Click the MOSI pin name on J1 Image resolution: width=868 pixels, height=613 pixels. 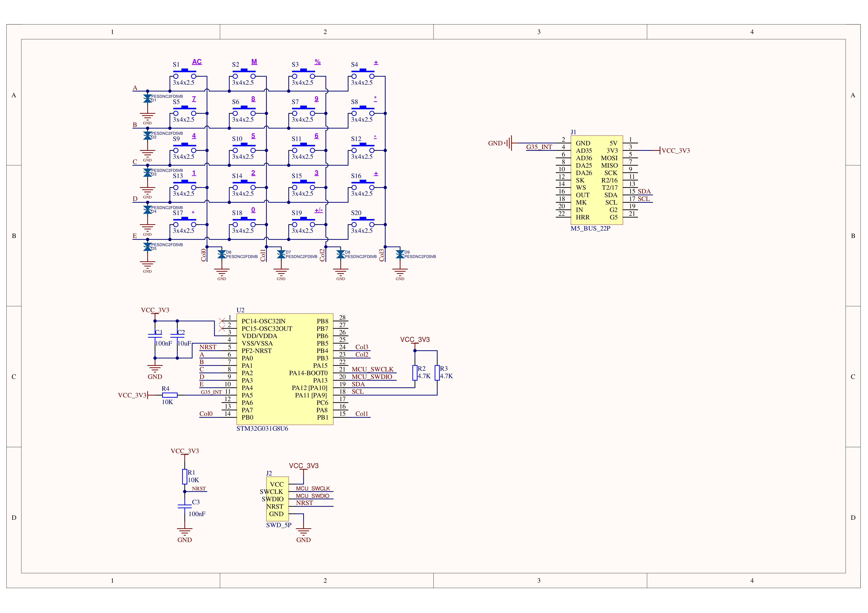click(x=609, y=158)
